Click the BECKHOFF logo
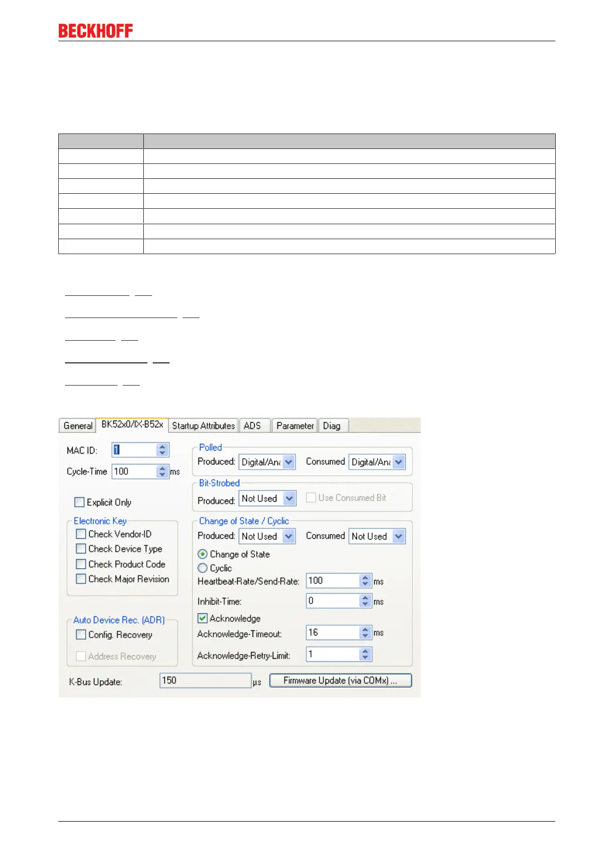Screen dimensions: 614x868 click(x=95, y=31)
